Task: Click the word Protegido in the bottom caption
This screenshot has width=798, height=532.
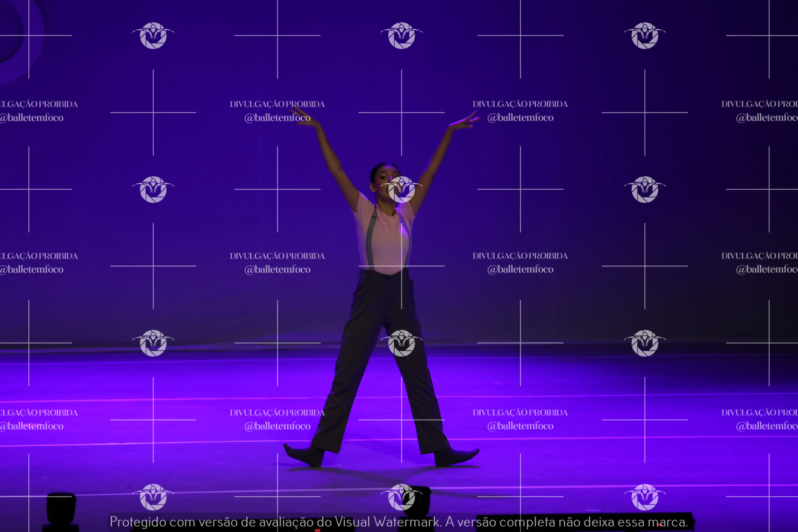Action: [x=138, y=522]
